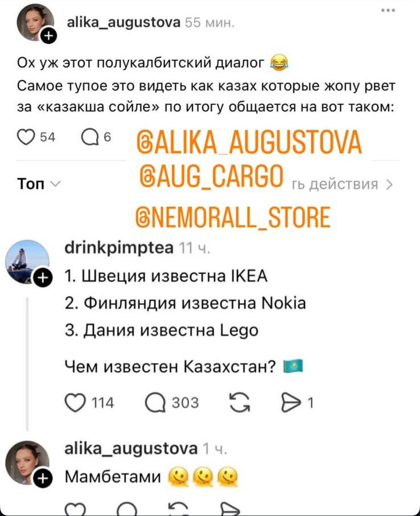Open @NEMORALL_STORE orange mention tag

(x=233, y=217)
